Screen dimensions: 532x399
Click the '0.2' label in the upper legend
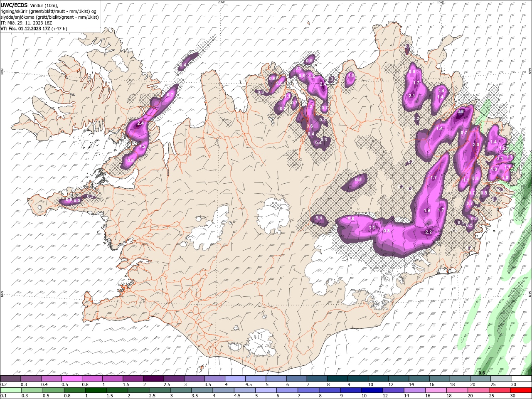pos(4,384)
